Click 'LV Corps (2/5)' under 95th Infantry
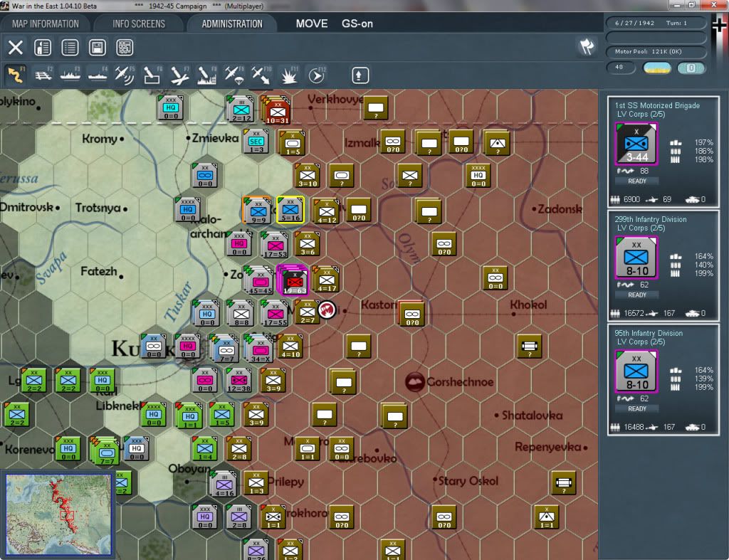 [641, 342]
